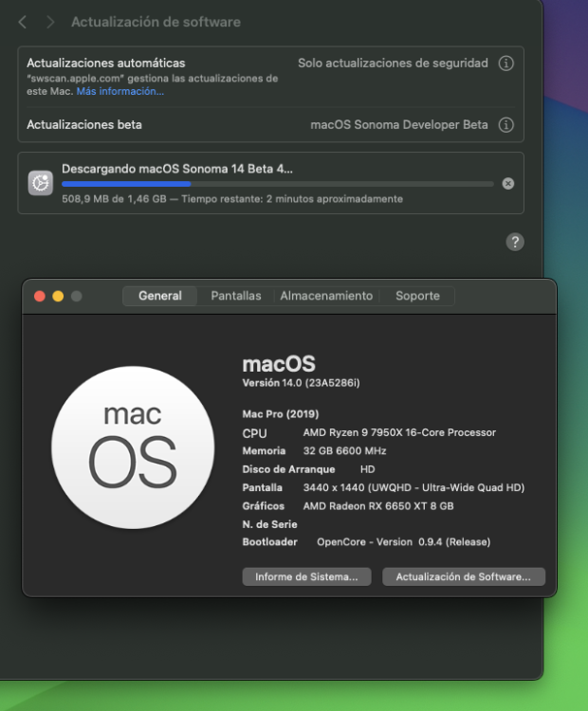Click Solo actualizaciones de seguridad setting
Screen dimensions: 588x711
(x=393, y=63)
